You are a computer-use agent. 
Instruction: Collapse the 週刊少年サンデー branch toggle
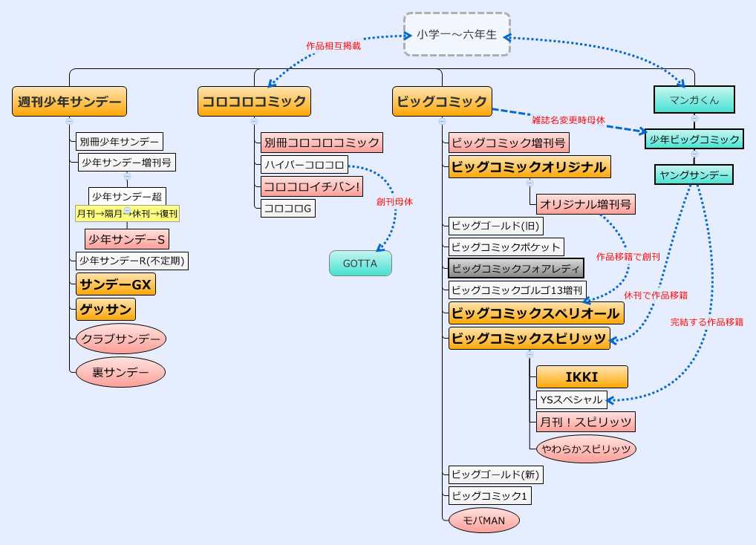click(69, 122)
